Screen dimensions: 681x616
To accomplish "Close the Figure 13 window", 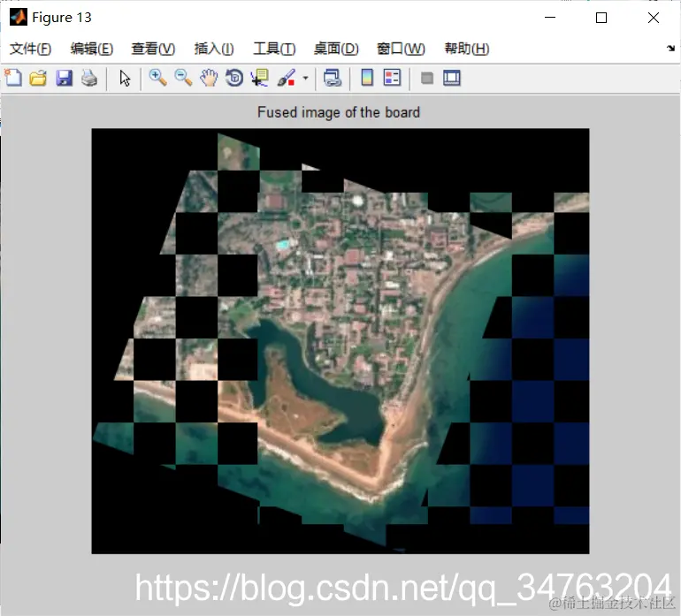I will pos(654,18).
